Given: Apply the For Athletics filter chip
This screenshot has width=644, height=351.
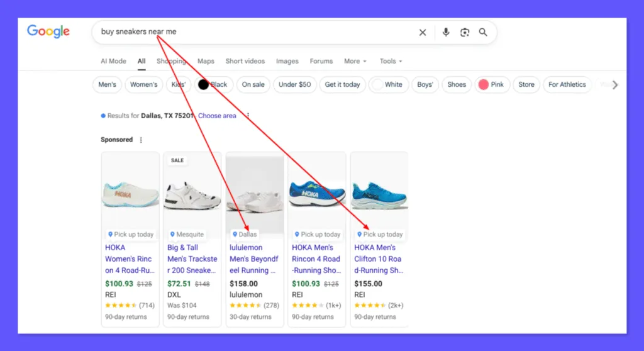Looking at the screenshot, I should coord(567,84).
